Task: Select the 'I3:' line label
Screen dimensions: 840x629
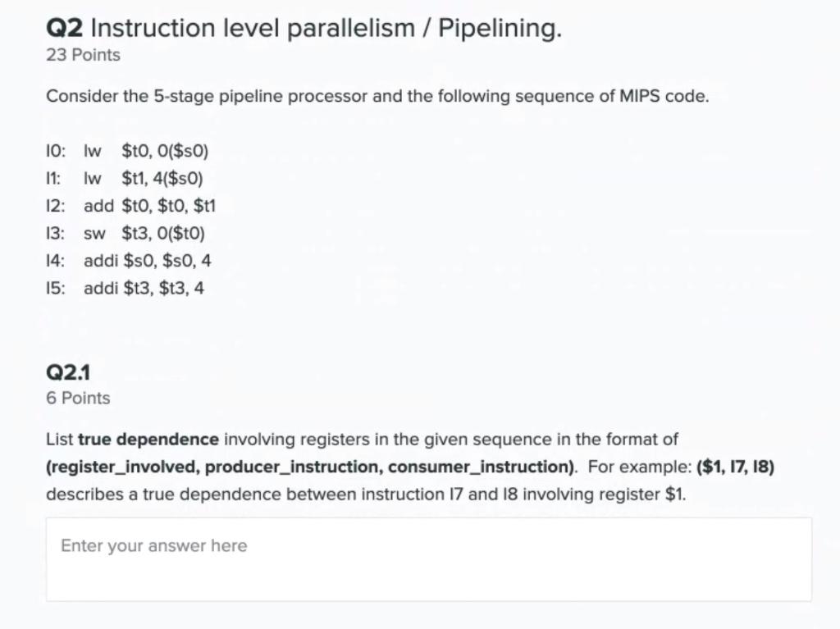Action: click(54, 233)
